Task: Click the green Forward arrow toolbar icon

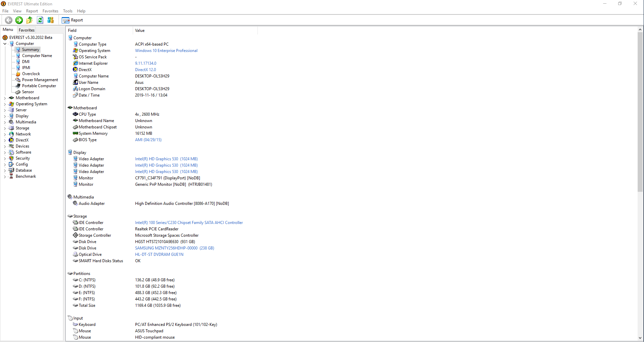Action: coord(19,20)
